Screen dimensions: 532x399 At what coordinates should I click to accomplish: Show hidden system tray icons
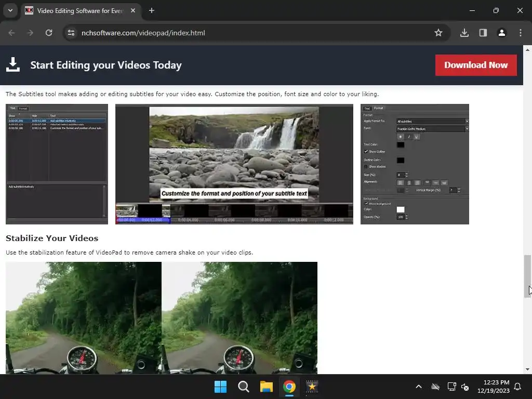click(x=419, y=387)
